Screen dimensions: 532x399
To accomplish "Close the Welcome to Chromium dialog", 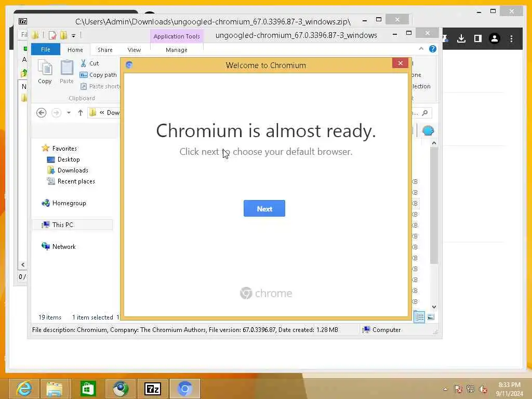I will pos(400,63).
